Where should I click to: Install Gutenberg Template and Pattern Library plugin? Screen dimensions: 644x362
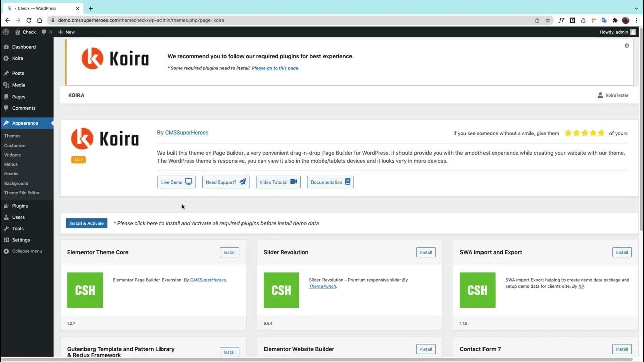coord(229,352)
